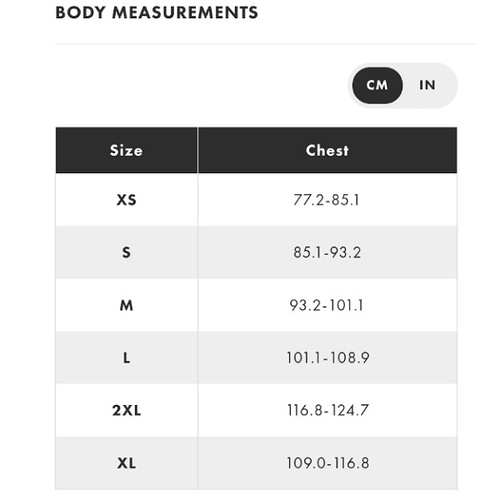Click the column divider in table header
500x500 pixels.
click(198, 150)
